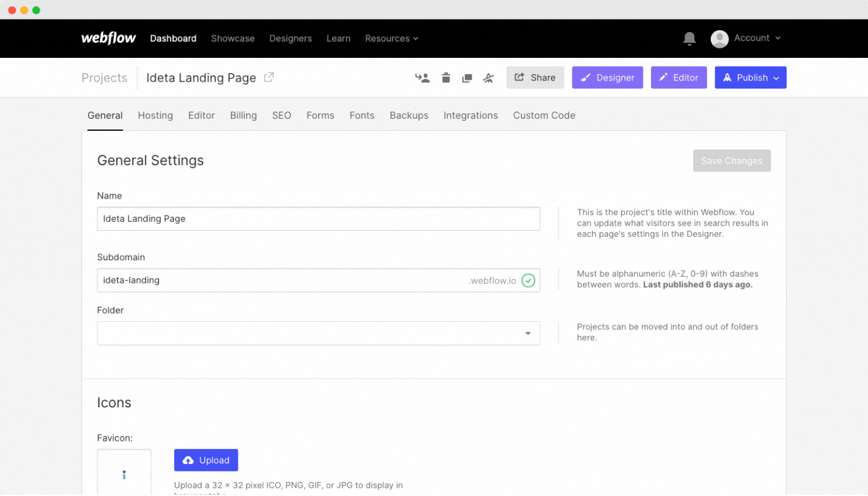This screenshot has height=496, width=868.
Task: Click the transfer project icon
Action: 422,78
